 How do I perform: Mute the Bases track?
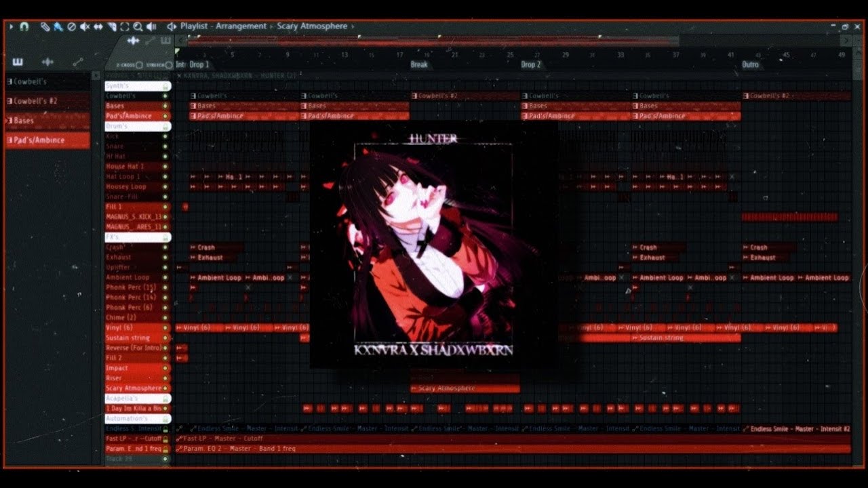coord(165,106)
